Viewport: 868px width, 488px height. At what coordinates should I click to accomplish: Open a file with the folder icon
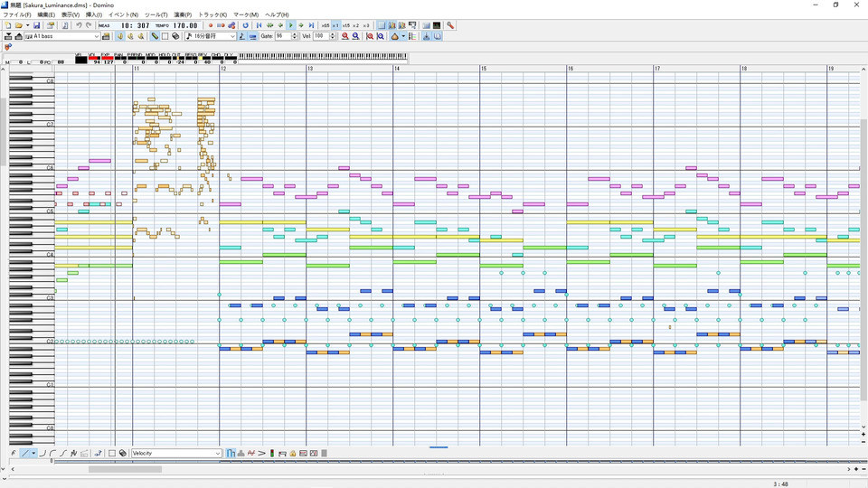tap(18, 25)
